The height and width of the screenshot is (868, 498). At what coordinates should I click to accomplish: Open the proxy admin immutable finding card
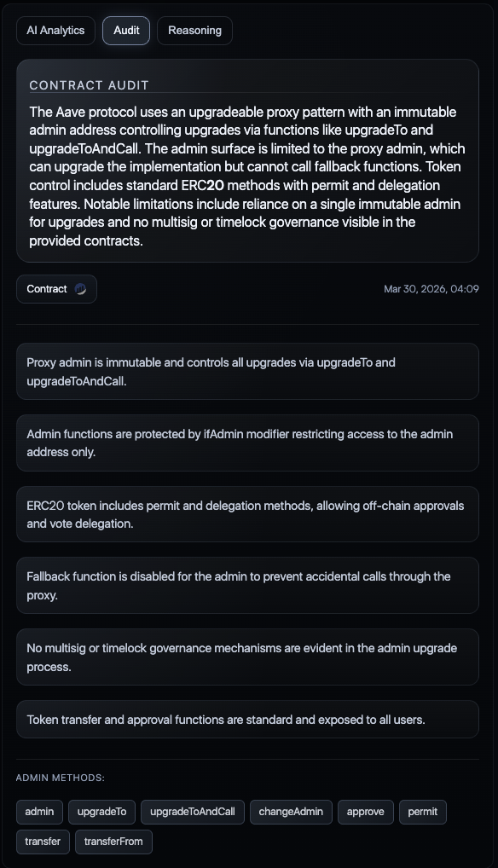[x=247, y=372]
